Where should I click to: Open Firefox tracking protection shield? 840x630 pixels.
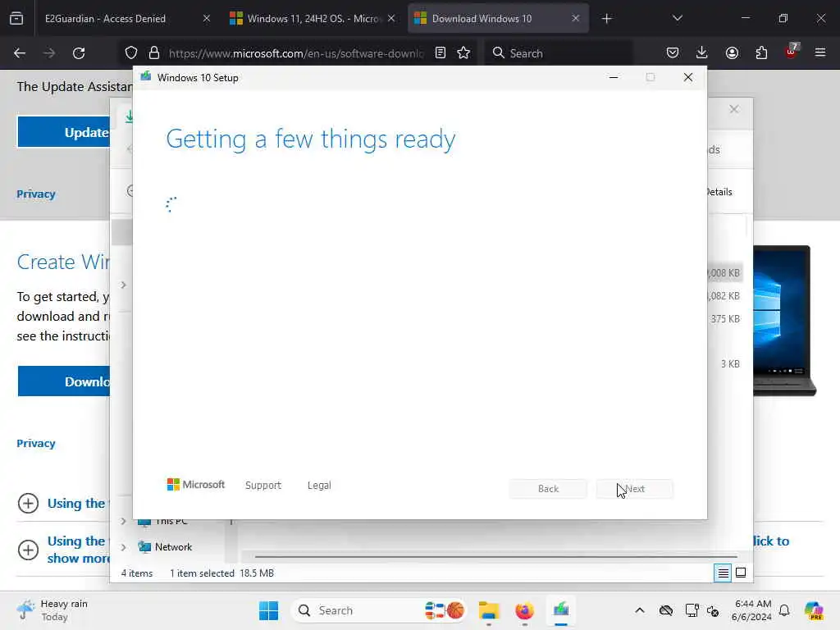tap(131, 53)
